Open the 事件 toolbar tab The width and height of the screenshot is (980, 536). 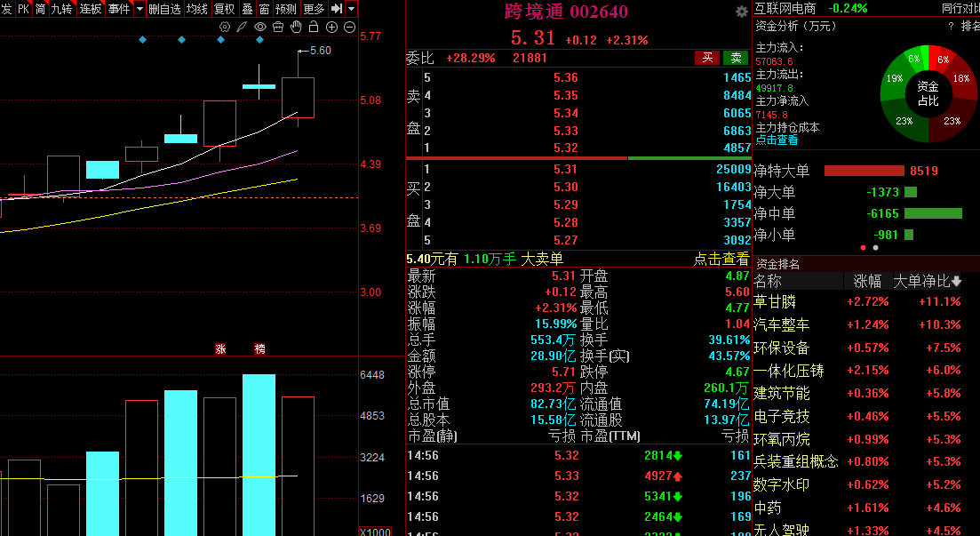(119, 9)
